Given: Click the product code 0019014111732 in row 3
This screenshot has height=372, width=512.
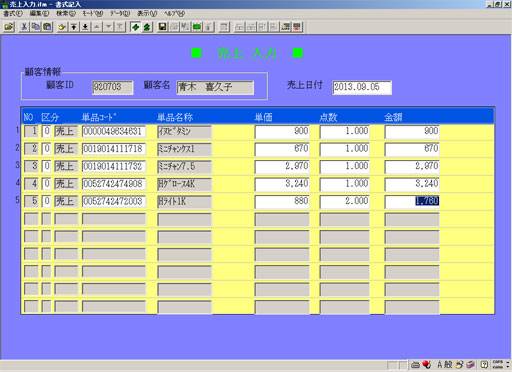Looking at the screenshot, I should tap(114, 166).
